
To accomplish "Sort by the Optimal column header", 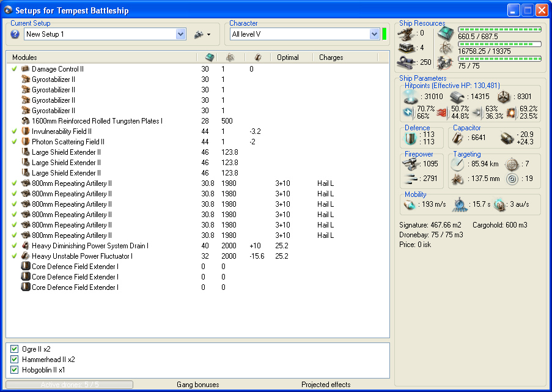I will pos(287,57).
